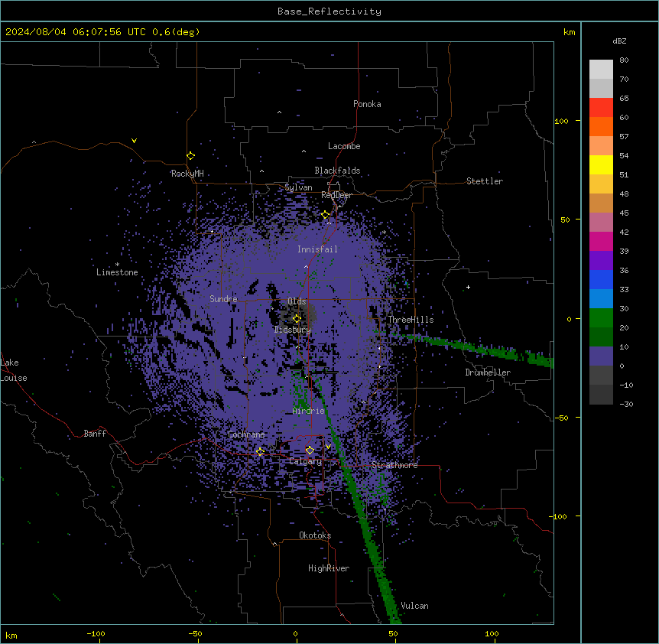Screen dimensions: 659x644
Task: Click the Cochrane label
Action: (246, 434)
